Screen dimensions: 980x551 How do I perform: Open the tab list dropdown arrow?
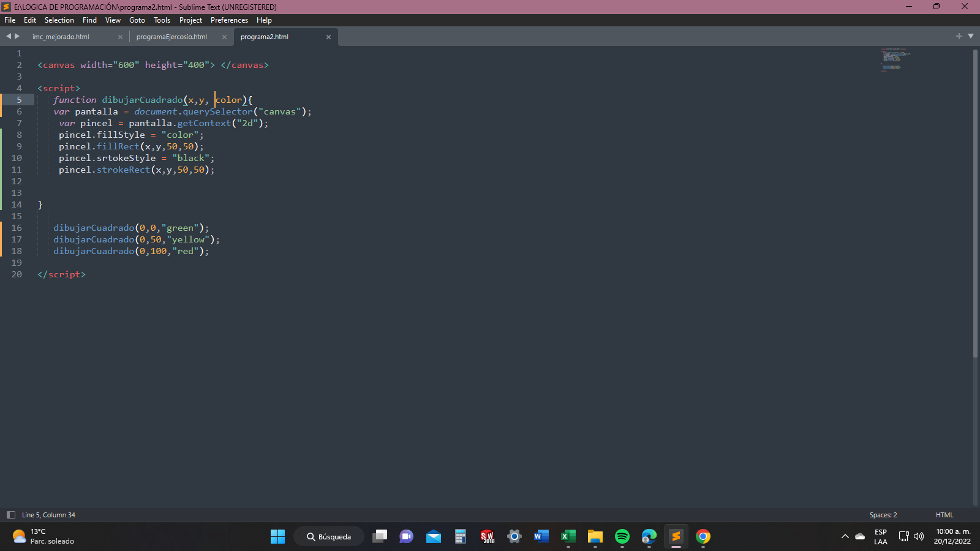pyautogui.click(x=971, y=36)
